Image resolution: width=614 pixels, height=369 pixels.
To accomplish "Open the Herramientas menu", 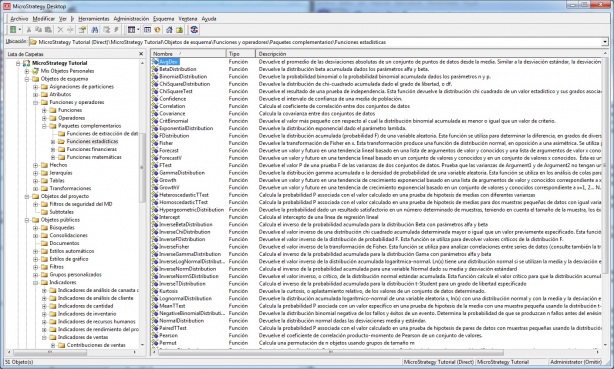I will coord(94,19).
